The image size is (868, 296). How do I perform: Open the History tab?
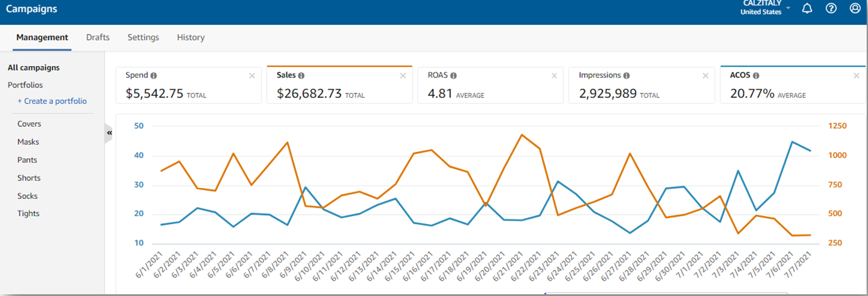[x=191, y=38]
